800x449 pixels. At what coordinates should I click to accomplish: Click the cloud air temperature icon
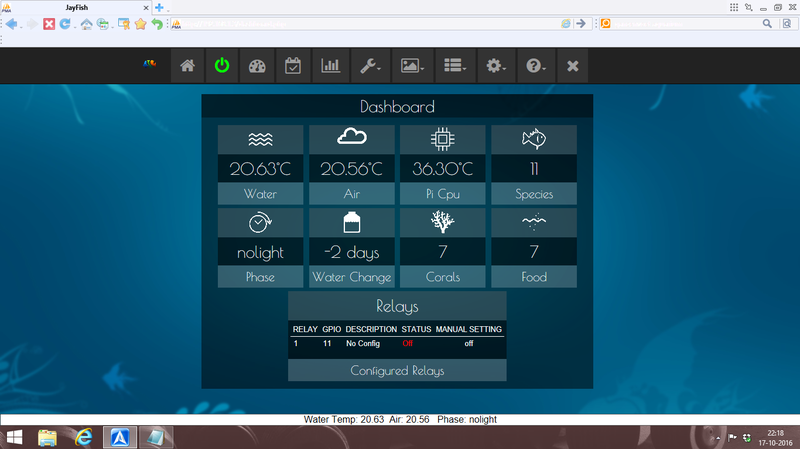click(x=352, y=139)
